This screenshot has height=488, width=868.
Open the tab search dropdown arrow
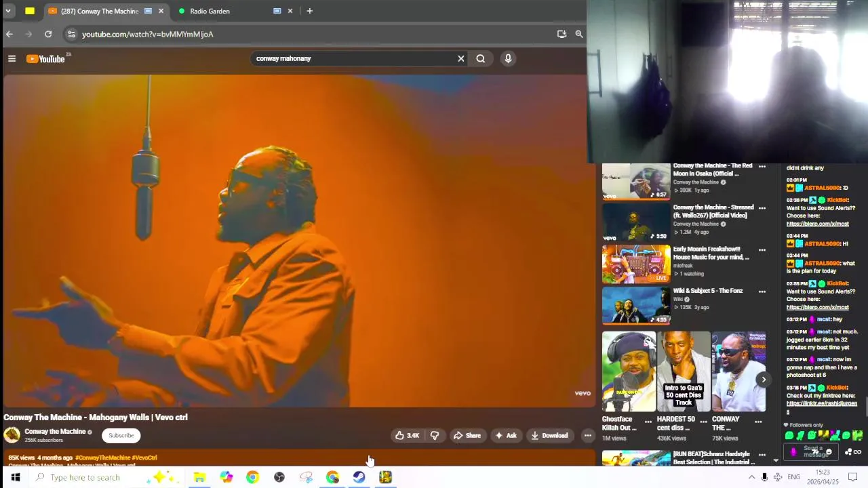[x=8, y=11]
